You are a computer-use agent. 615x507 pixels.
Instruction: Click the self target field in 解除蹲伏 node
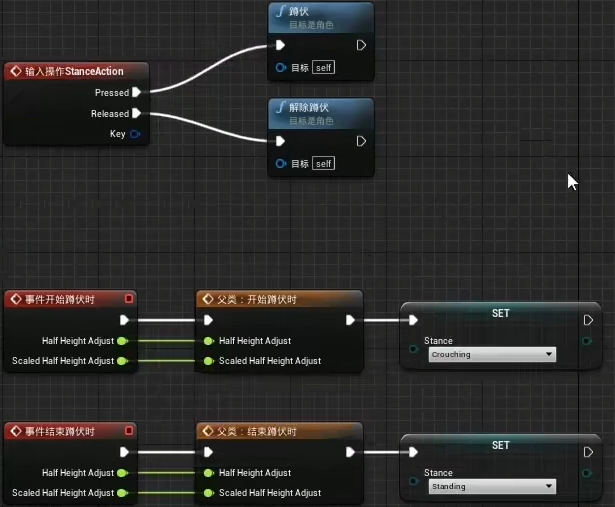point(323,163)
